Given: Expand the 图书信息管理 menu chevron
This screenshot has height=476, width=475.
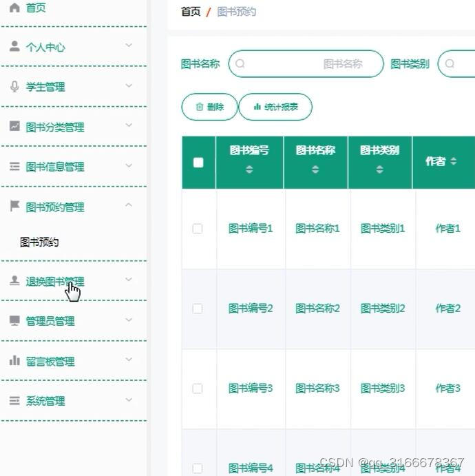Looking at the screenshot, I should point(129,165).
